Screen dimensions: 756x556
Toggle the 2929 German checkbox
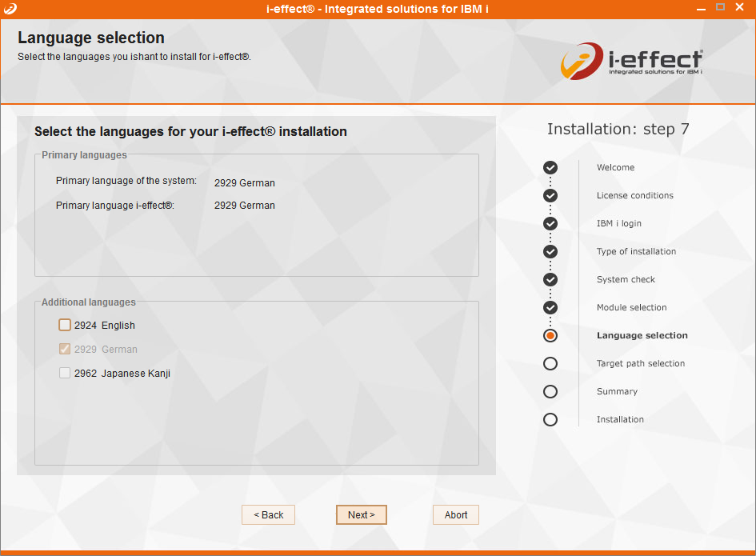[65, 349]
